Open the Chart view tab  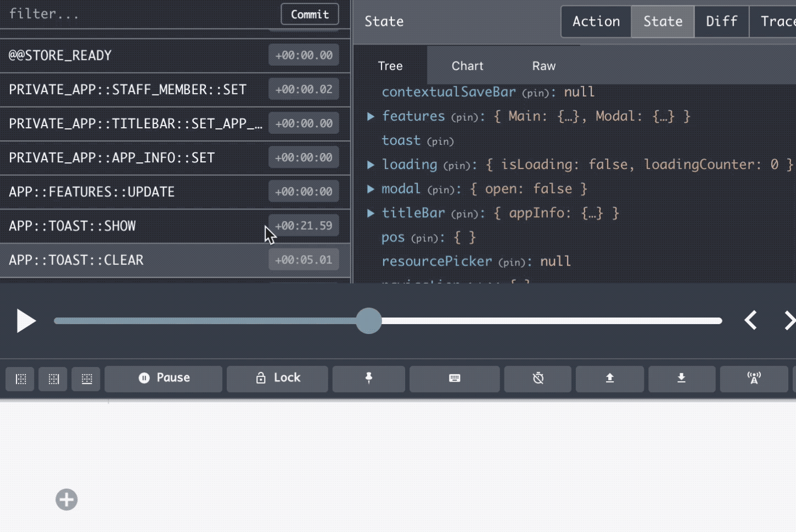tap(467, 66)
